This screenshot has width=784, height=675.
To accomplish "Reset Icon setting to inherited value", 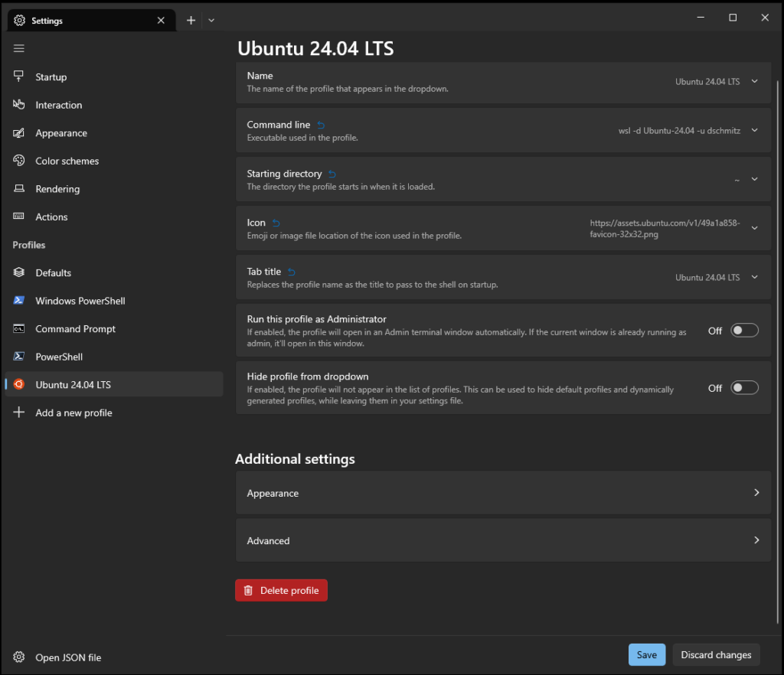I will pos(276,223).
